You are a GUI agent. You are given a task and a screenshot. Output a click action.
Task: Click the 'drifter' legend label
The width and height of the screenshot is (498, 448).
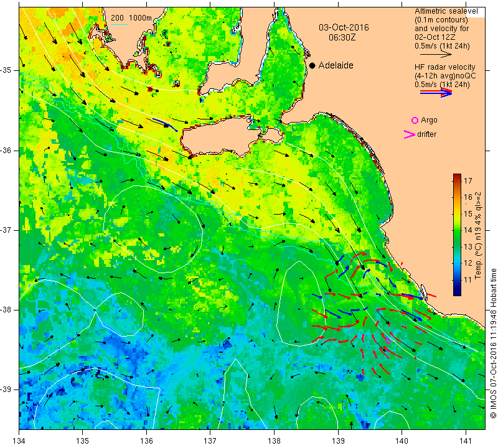click(x=426, y=134)
